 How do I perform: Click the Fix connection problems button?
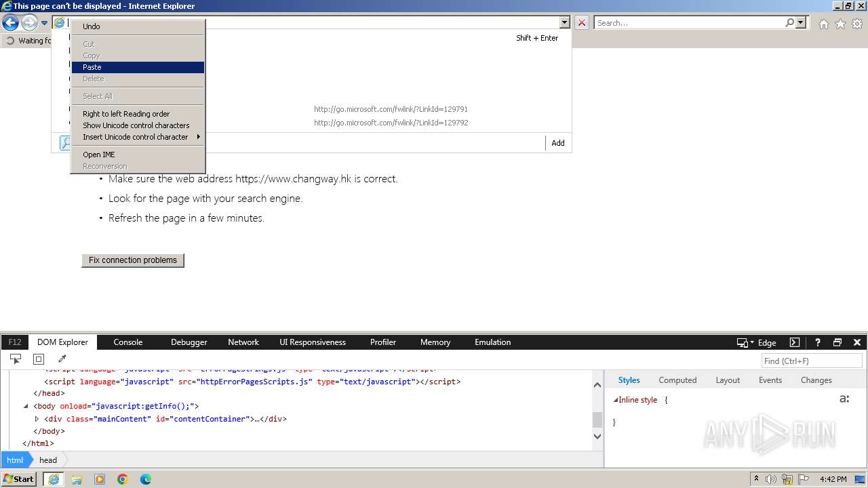[133, 260]
